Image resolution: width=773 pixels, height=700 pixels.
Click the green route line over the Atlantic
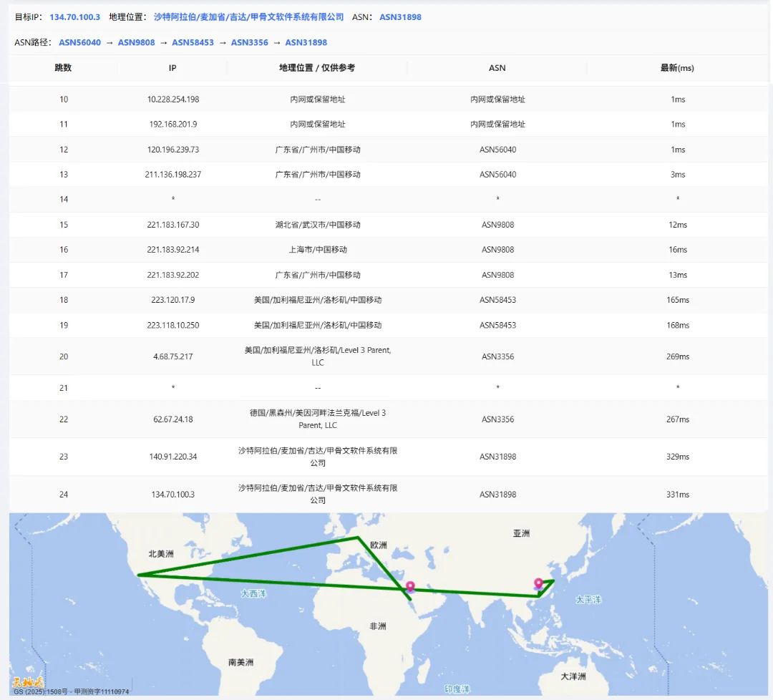coord(272,581)
